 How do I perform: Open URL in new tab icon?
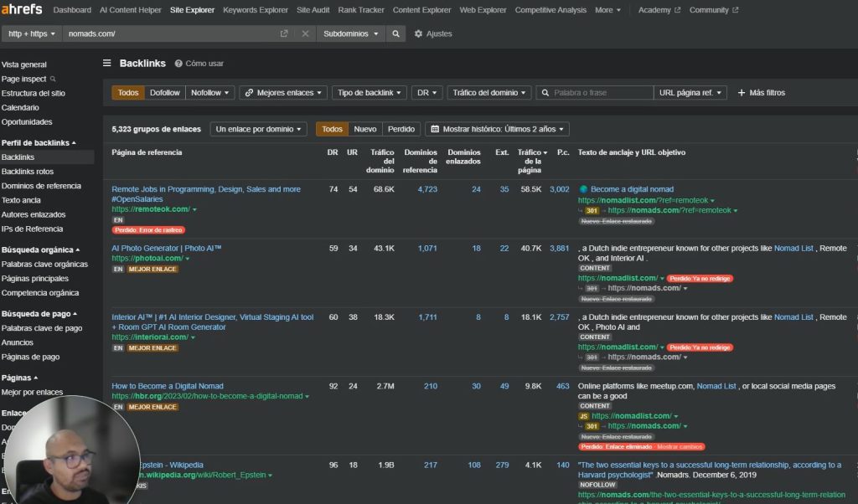[284, 33]
